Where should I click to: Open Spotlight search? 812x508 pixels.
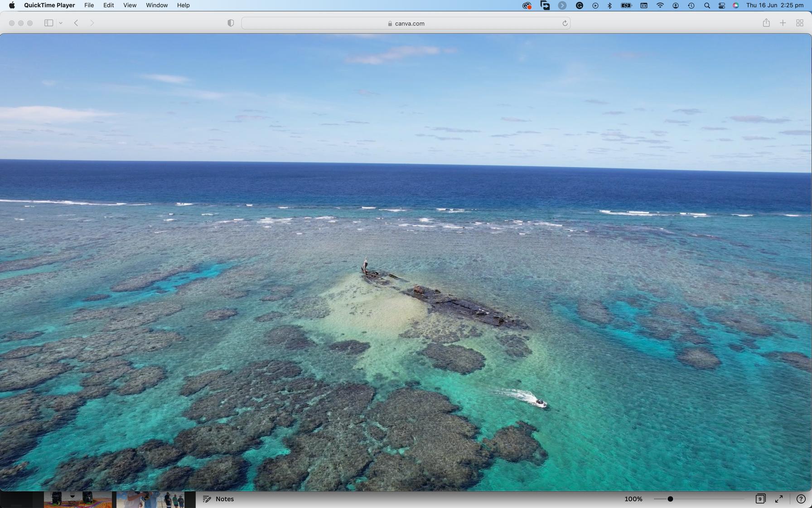coord(707,5)
